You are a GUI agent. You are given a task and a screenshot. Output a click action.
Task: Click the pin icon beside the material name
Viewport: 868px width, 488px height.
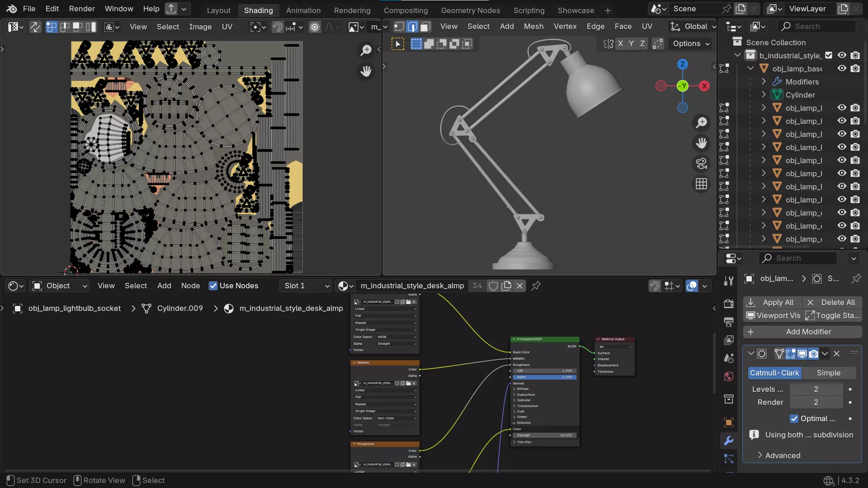(x=536, y=286)
